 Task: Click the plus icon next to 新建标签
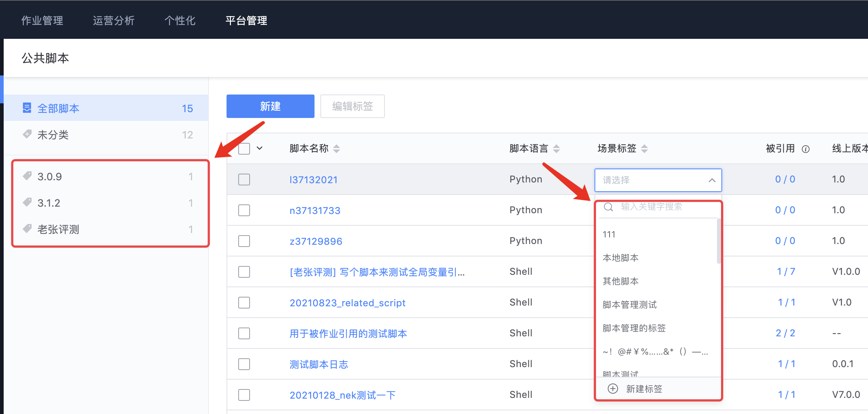click(613, 388)
